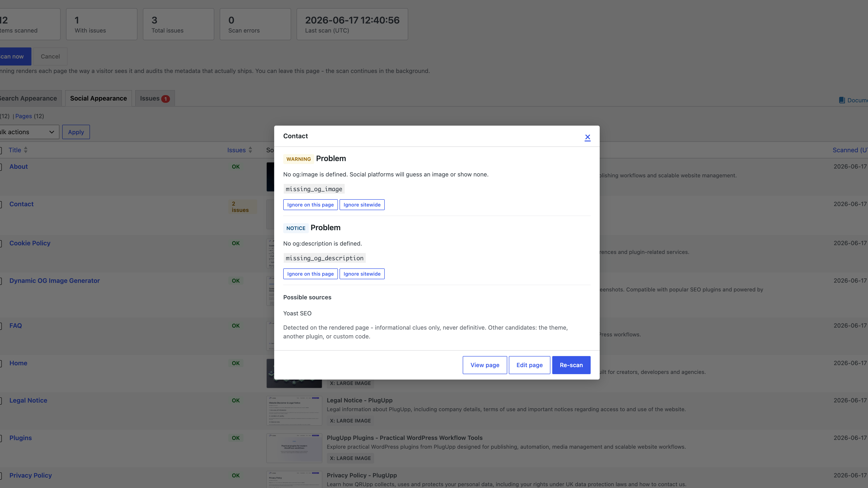The image size is (868, 488).
Task: Open the About page link
Action: click(x=19, y=167)
